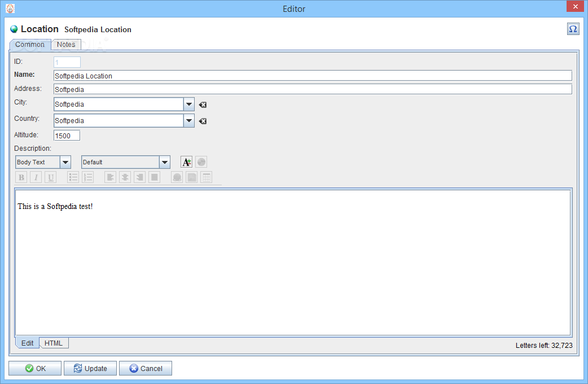
Task: Toggle italic formatting
Action: (36, 177)
